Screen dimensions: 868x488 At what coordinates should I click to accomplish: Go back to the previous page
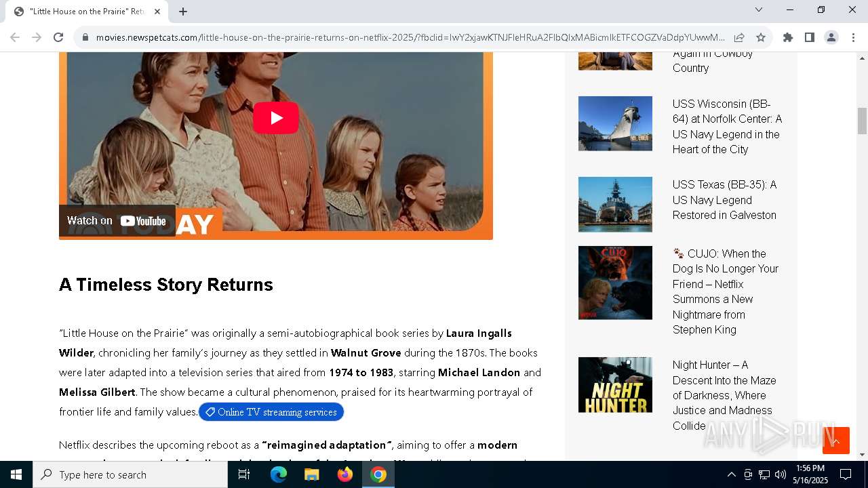point(15,37)
